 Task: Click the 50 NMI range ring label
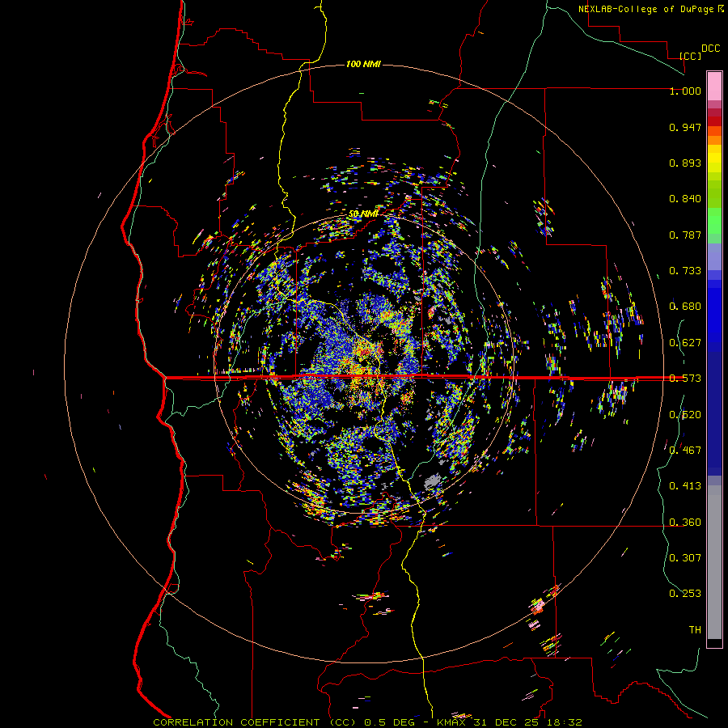pos(363,214)
